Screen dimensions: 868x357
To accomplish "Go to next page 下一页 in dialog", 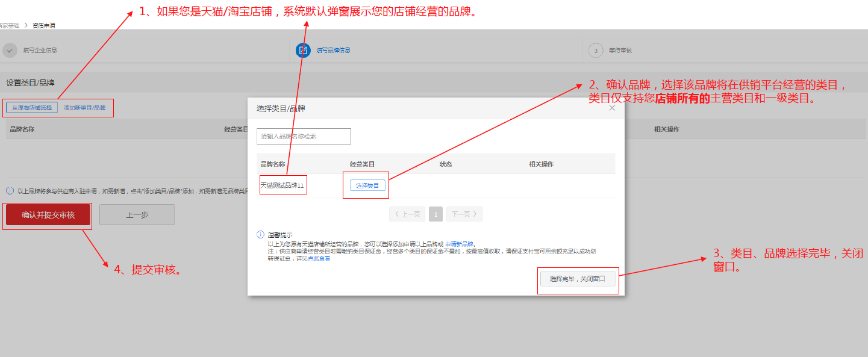I will (464, 214).
